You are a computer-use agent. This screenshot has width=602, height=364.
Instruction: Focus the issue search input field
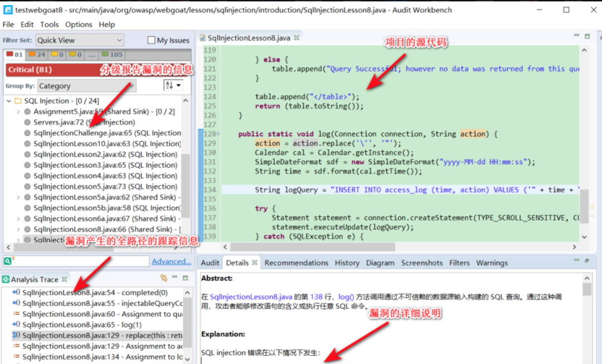(x=81, y=261)
